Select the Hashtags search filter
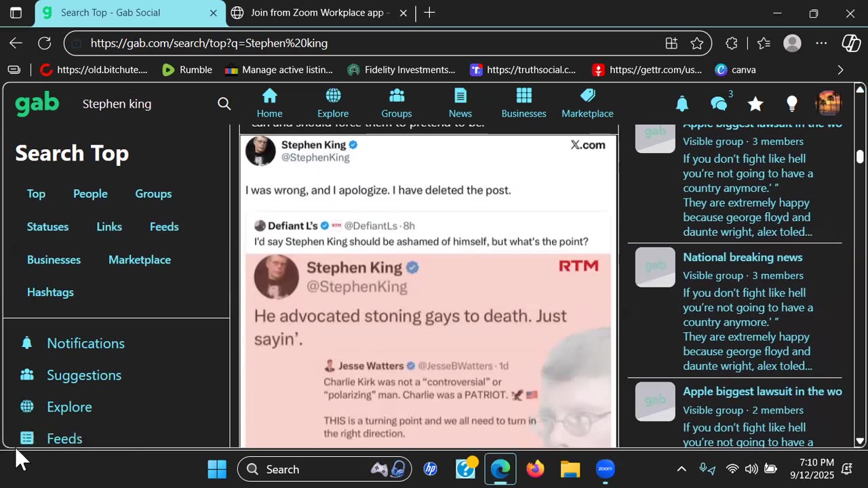The width and height of the screenshot is (868, 488). point(50,292)
